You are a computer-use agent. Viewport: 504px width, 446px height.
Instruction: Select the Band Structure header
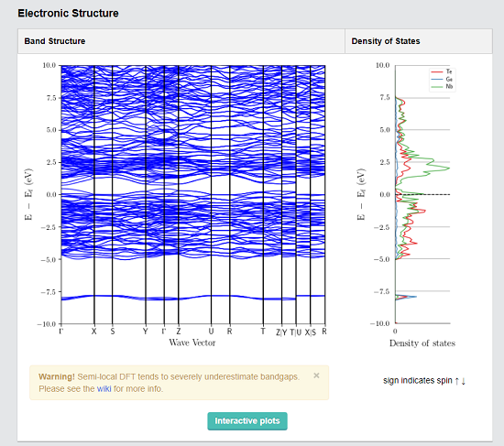pyautogui.click(x=55, y=41)
